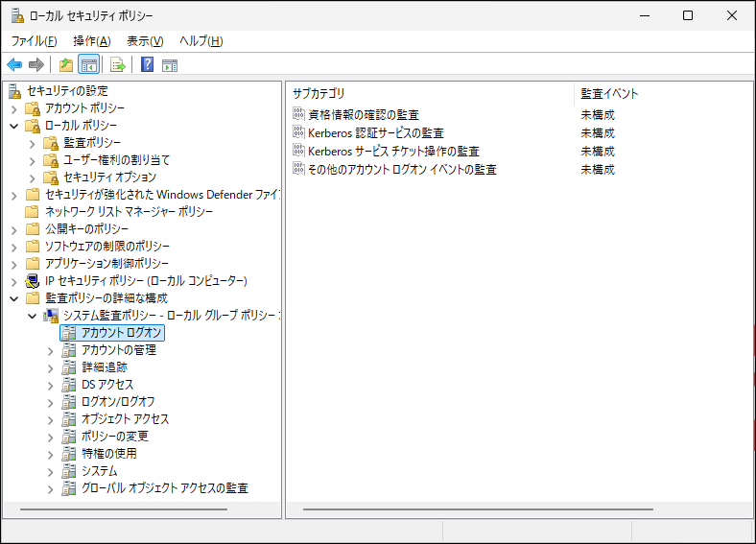Select the セキュリティの設定 root label
The height and width of the screenshot is (544, 756).
coord(67,90)
